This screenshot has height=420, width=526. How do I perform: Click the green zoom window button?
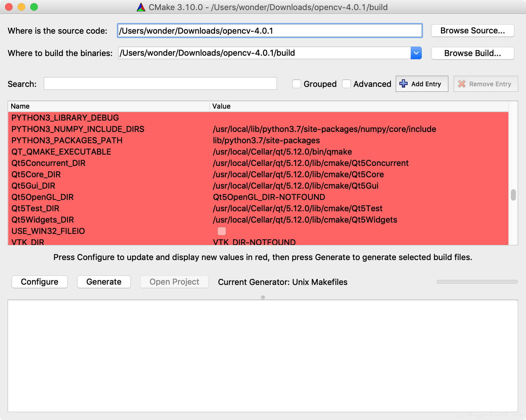(34, 7)
